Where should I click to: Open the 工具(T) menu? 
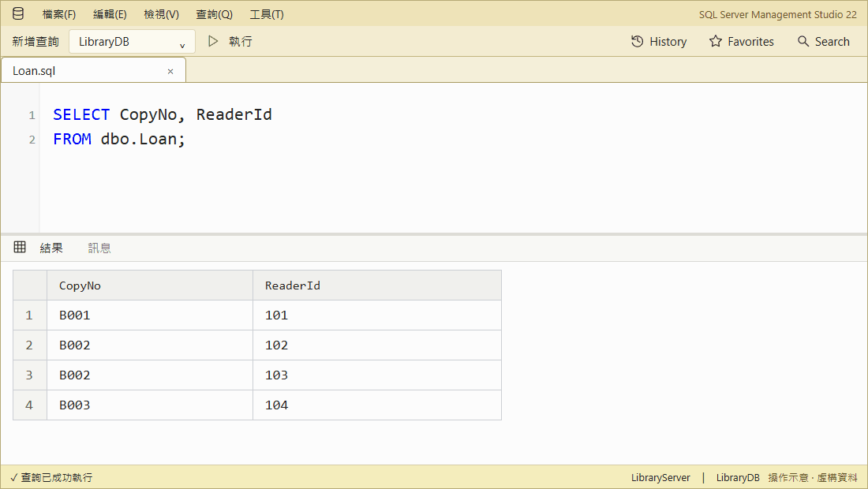click(x=266, y=14)
